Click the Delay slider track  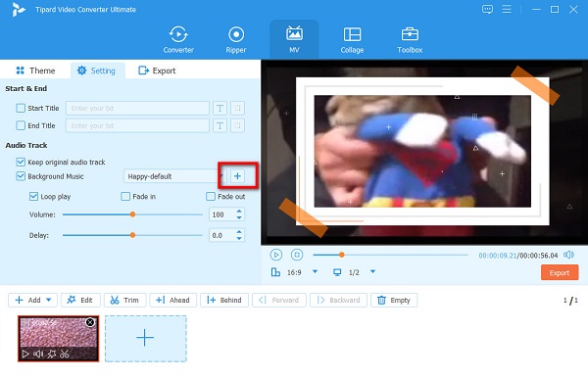(132, 235)
